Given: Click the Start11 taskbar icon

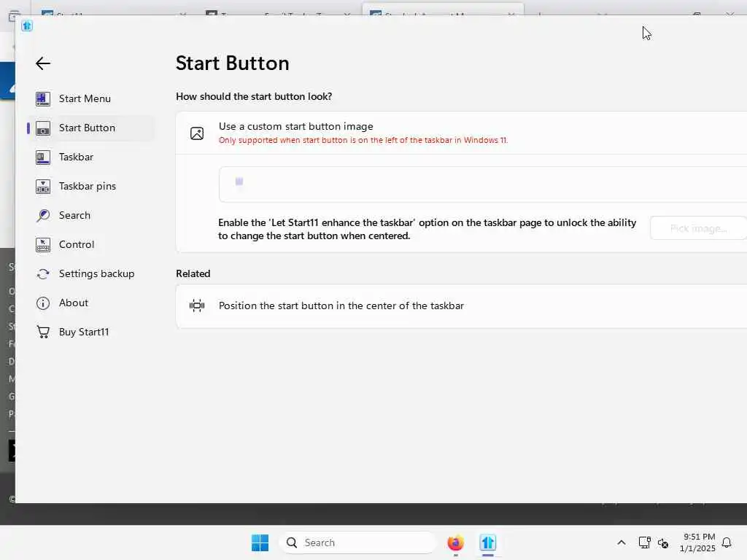Looking at the screenshot, I should click(488, 542).
